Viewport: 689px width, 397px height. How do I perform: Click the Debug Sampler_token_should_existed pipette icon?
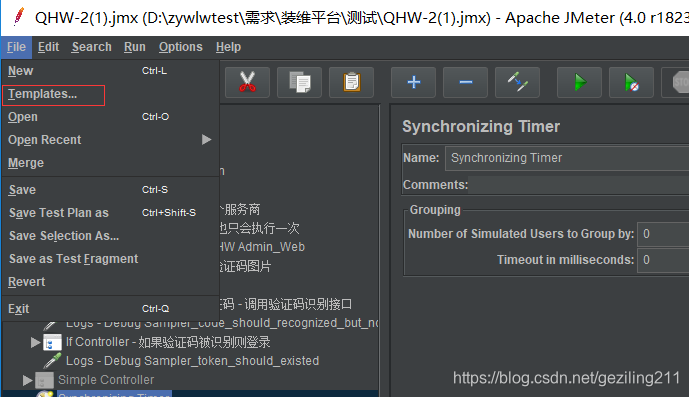pyautogui.click(x=52, y=361)
